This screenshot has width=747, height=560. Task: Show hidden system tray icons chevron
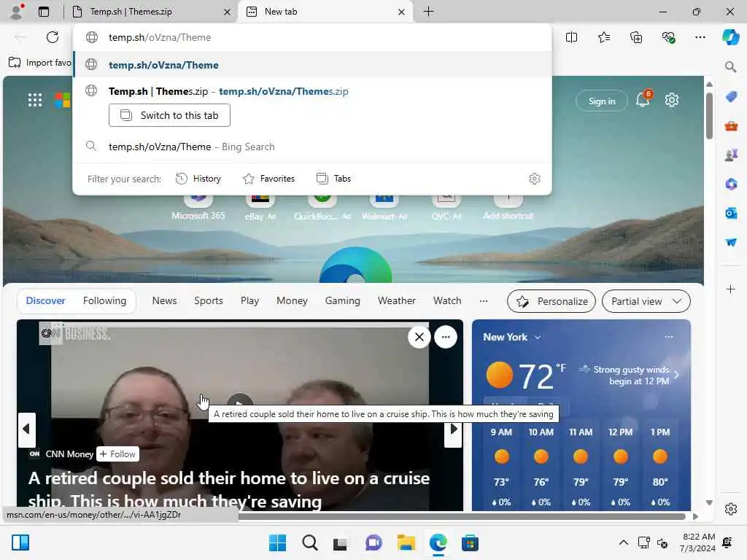(x=623, y=542)
